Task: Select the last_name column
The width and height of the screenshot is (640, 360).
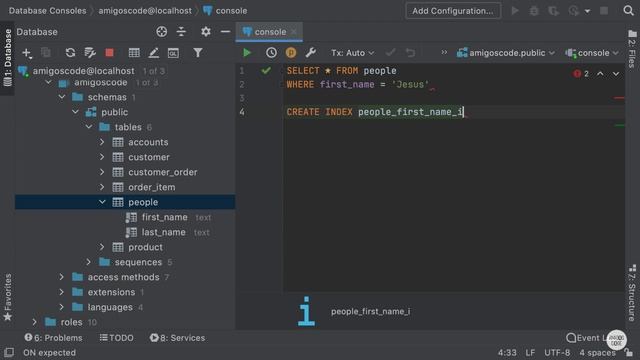Action: (x=163, y=232)
